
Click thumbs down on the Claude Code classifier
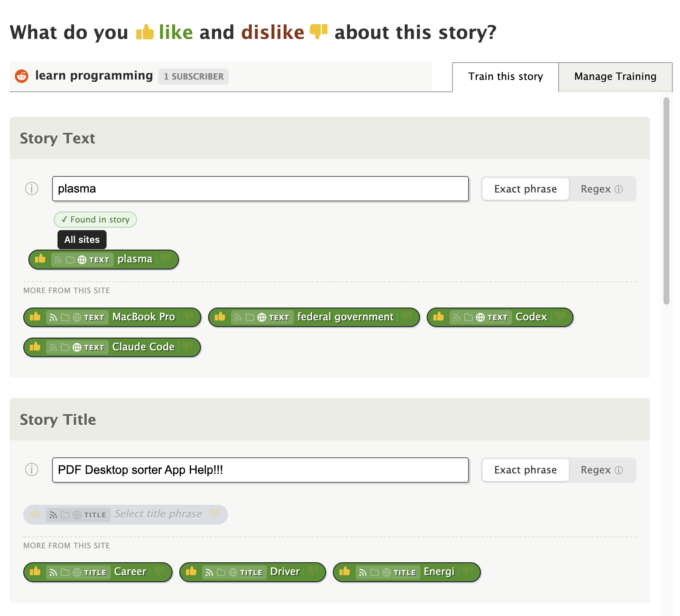pyautogui.click(x=188, y=347)
